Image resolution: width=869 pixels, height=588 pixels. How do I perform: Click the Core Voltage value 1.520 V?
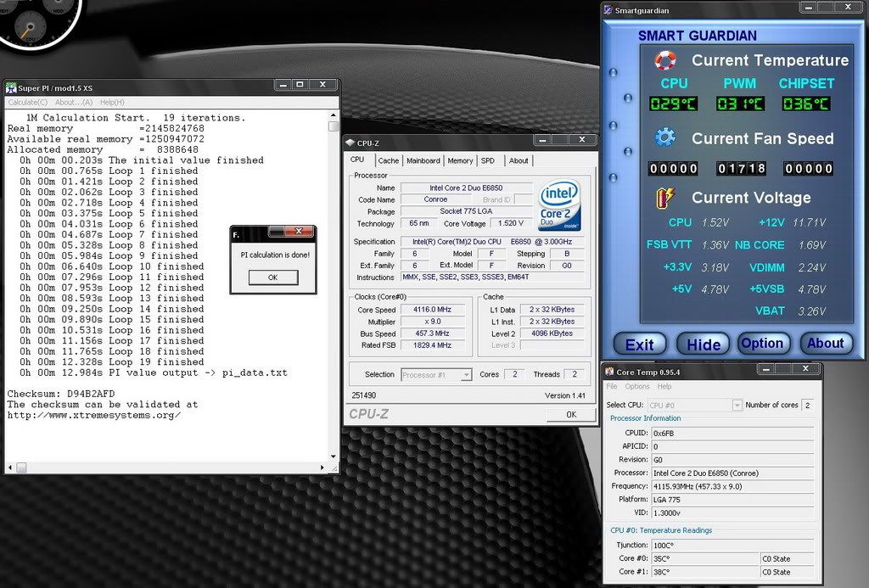coord(510,223)
